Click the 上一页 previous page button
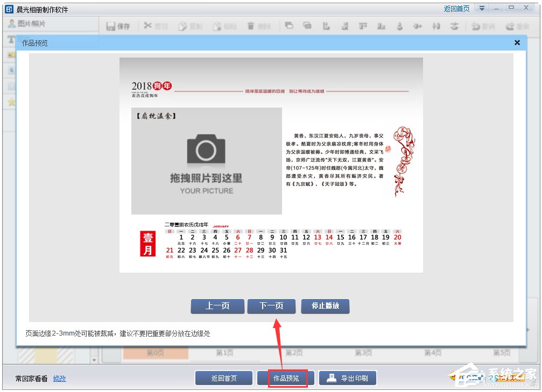Screen dimensions: 542x392 tap(217, 306)
